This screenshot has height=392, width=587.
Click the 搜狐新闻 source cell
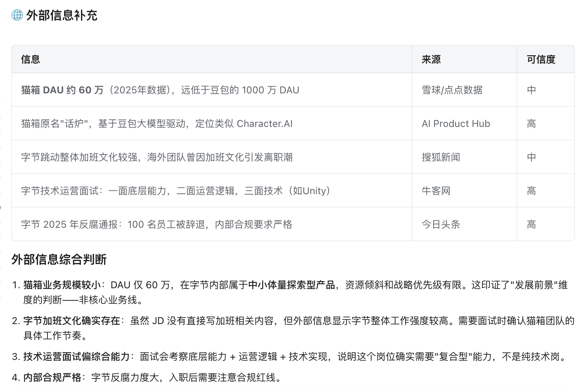coord(441,157)
